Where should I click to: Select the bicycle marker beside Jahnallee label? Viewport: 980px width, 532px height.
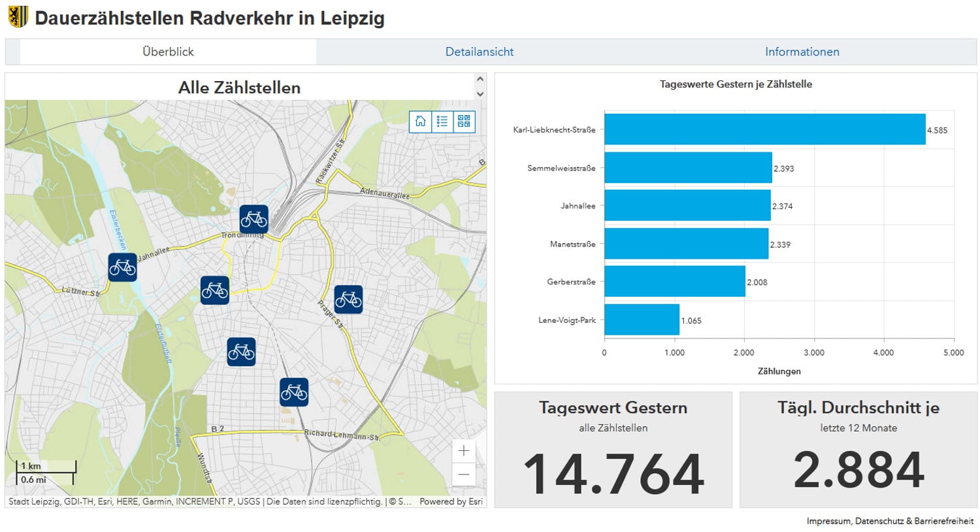122,267
